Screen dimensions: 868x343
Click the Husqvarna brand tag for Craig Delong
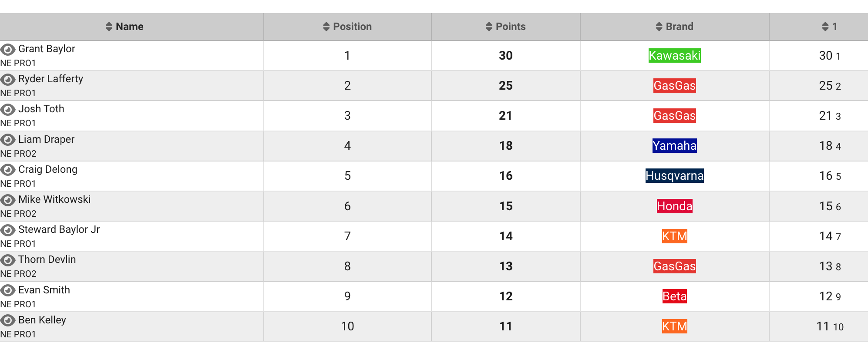point(674,175)
